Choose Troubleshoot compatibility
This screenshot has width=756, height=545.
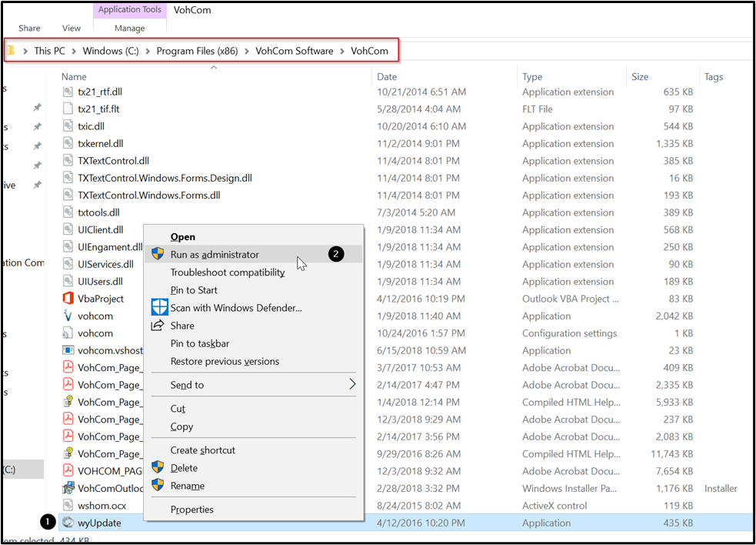point(253,272)
